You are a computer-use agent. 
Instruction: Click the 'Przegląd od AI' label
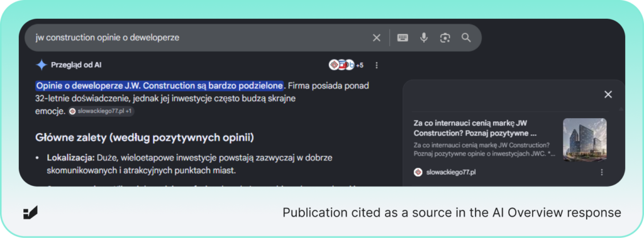[76, 65]
